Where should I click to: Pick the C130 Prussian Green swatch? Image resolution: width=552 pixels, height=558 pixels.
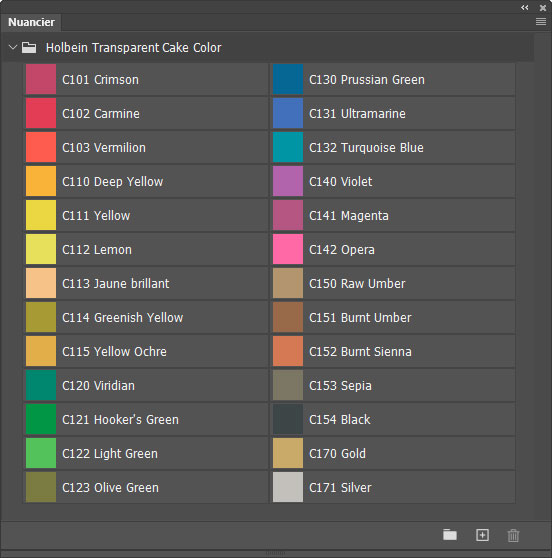pyautogui.click(x=288, y=79)
